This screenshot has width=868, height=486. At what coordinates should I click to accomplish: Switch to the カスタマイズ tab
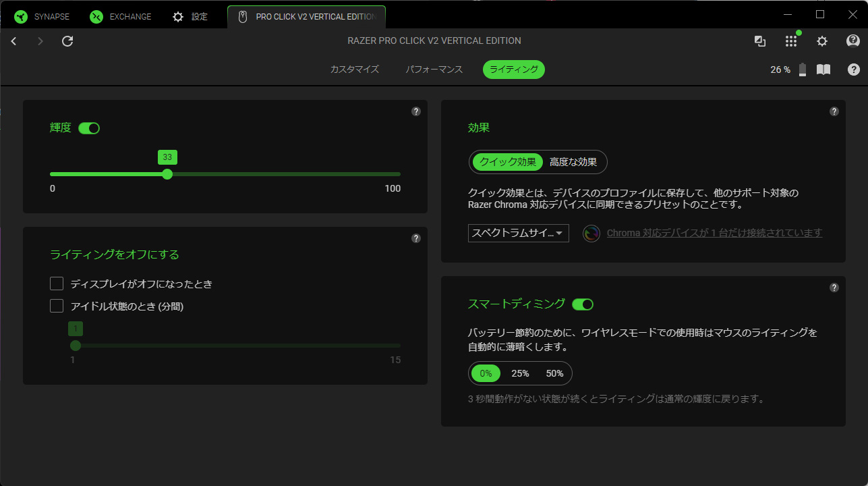[x=355, y=70]
